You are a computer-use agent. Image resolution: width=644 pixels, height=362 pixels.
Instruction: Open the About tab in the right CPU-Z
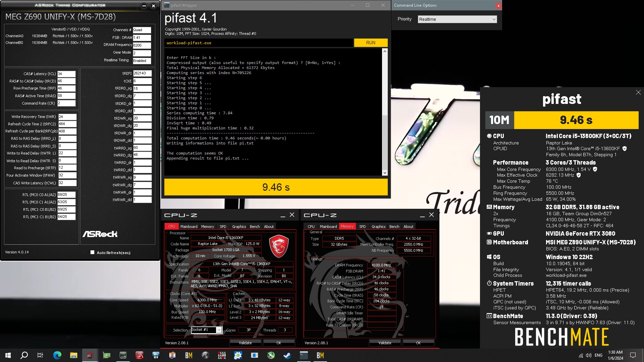tap(409, 227)
